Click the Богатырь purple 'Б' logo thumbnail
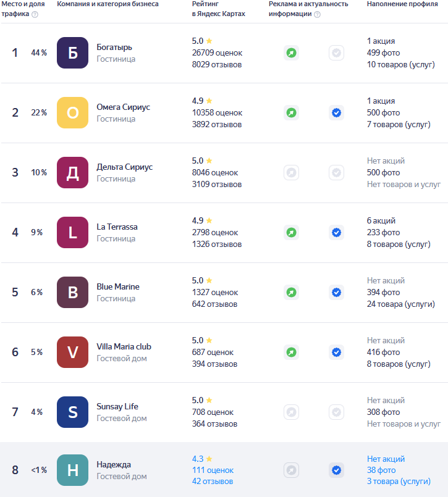The height and width of the screenshot is (497, 448). tap(72, 53)
